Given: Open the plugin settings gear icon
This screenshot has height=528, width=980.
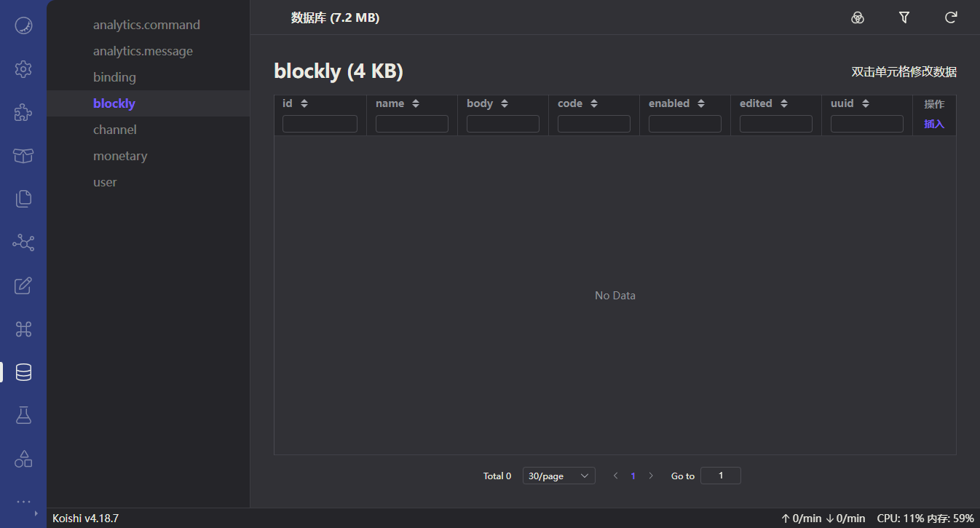Looking at the screenshot, I should pos(23,68).
